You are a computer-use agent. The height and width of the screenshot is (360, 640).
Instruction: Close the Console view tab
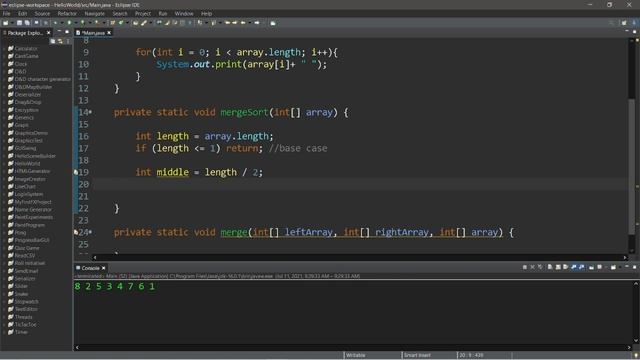104,268
